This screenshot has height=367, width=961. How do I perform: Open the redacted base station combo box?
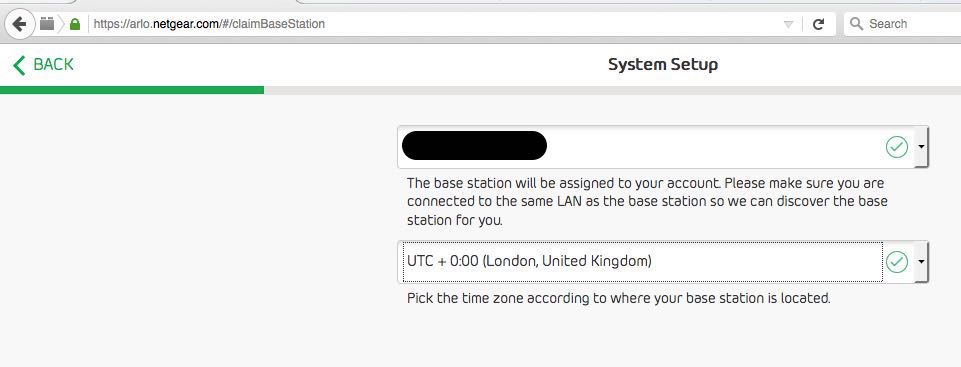663,147
